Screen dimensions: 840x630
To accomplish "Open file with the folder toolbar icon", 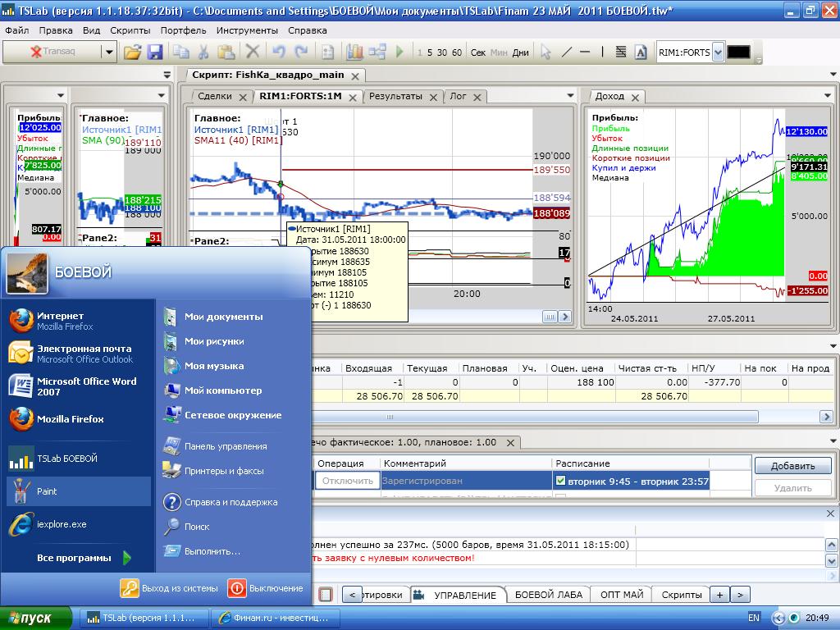I will pyautogui.click(x=132, y=52).
